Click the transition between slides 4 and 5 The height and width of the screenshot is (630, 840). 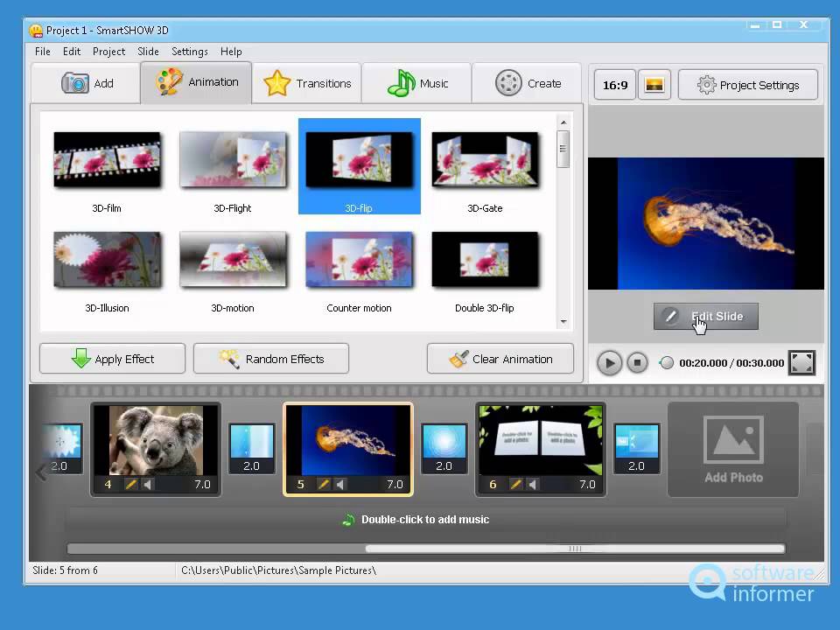(x=252, y=448)
